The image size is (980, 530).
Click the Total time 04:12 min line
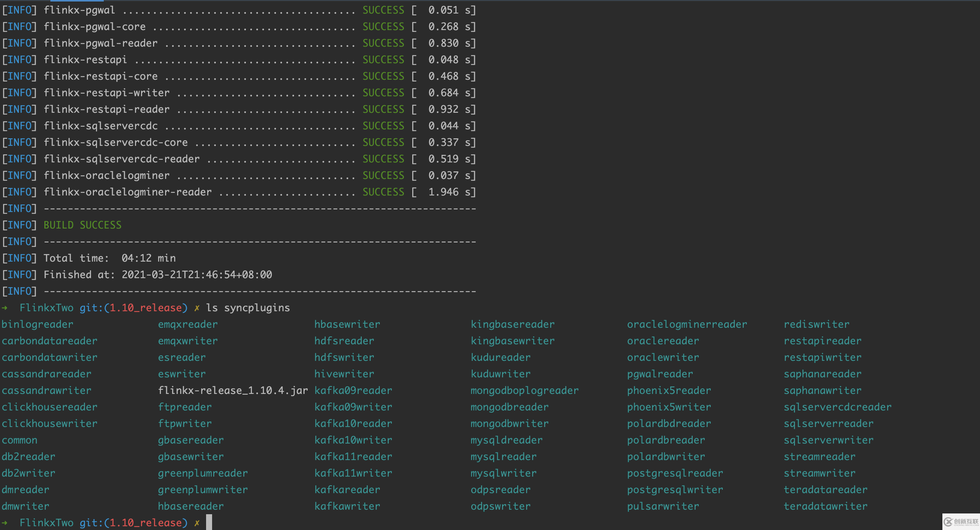[109, 258]
